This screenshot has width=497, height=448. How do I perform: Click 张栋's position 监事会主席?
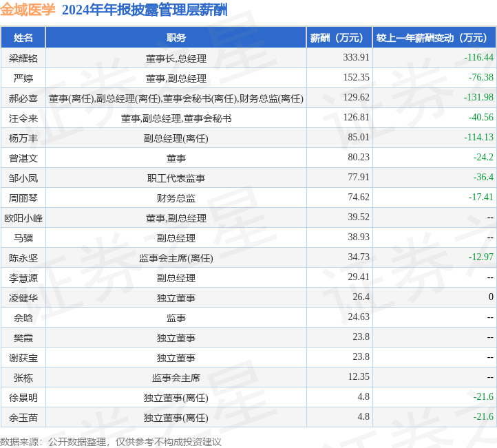pyautogui.click(x=176, y=378)
